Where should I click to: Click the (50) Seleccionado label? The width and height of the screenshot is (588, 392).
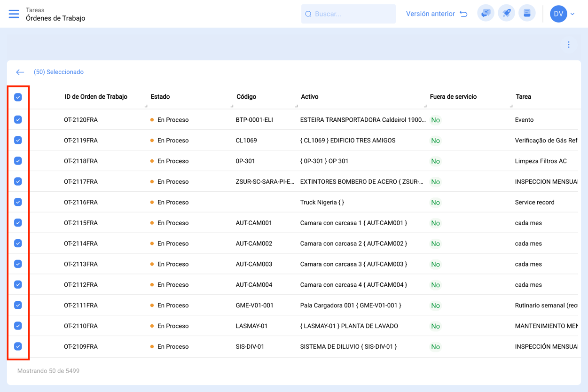click(59, 72)
